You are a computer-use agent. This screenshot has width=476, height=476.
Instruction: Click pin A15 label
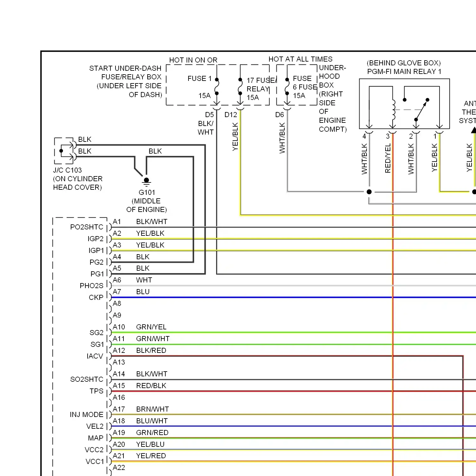tap(119, 386)
